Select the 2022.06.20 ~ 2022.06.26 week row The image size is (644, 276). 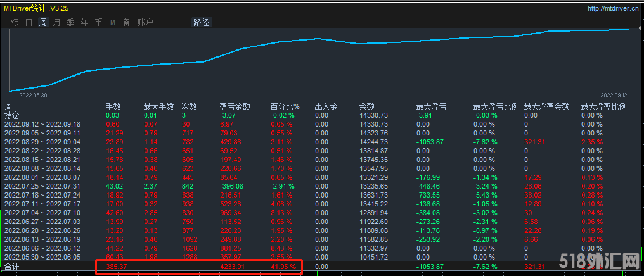(320, 230)
